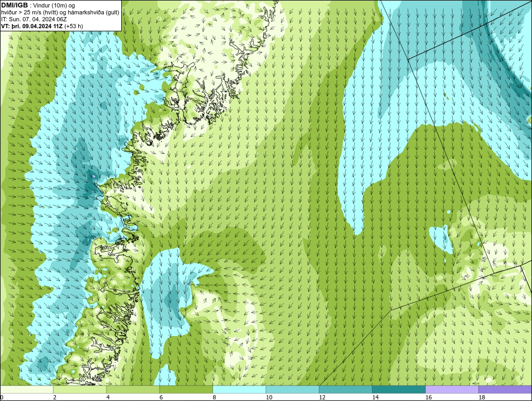
Task: Click the 10–12 m/s cyan legend swatch
Action: pos(293,389)
